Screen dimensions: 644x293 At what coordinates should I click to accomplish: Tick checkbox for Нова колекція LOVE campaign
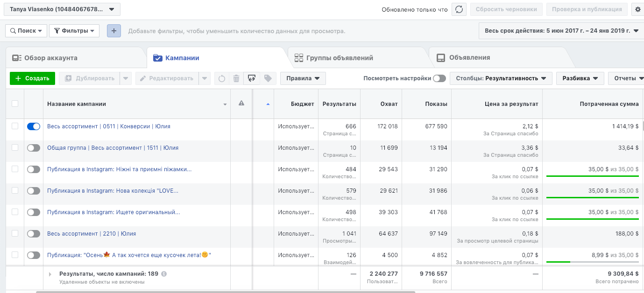[x=15, y=190]
